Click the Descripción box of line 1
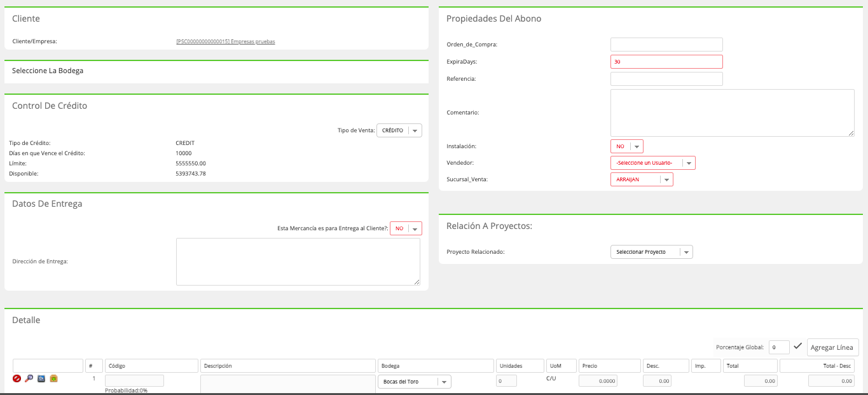Viewport: 868px width, 395px height. pos(287,384)
